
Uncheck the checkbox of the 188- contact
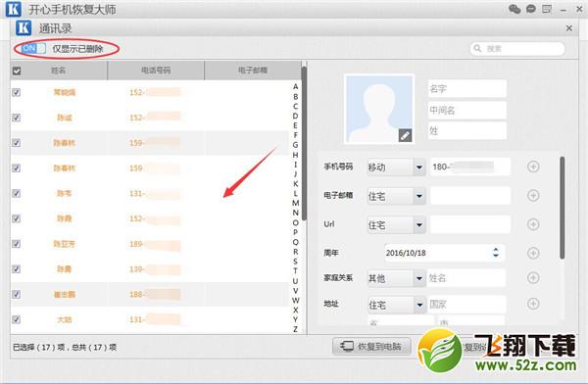(16, 294)
